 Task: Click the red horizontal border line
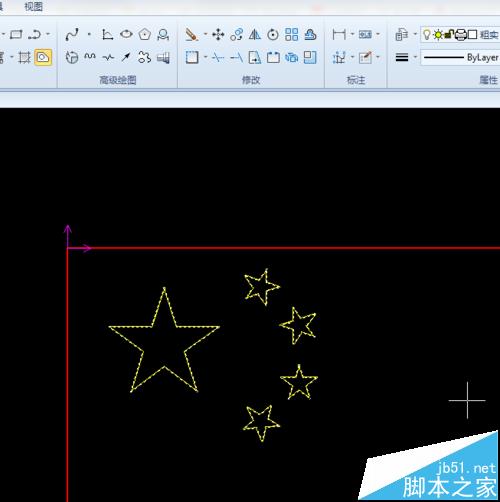tap(283, 248)
